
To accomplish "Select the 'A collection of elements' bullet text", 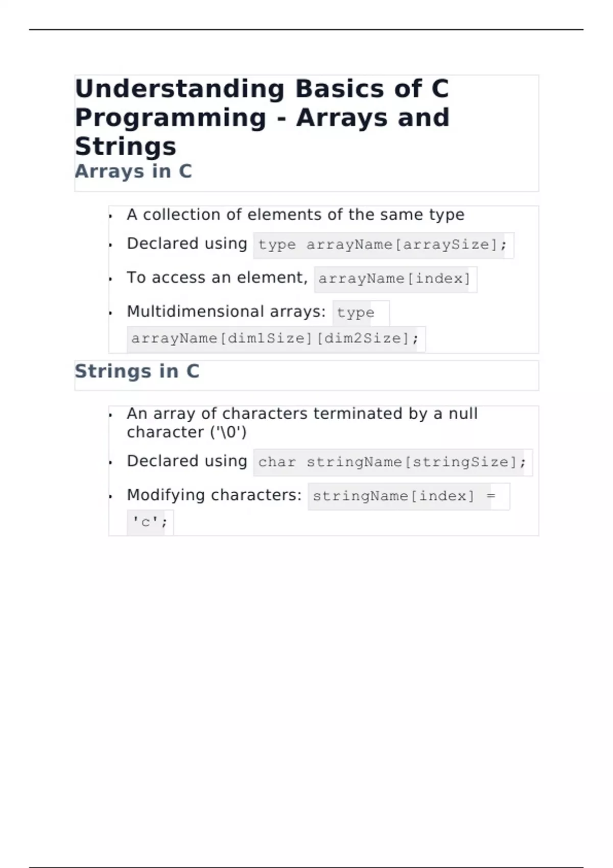I will (x=295, y=215).
